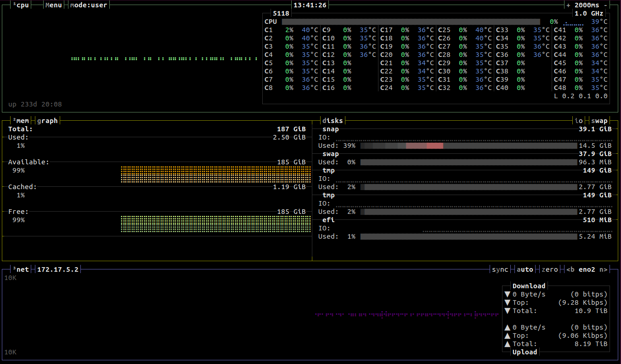Click the upload Total 8.19 TiB value
The height and width of the screenshot is (364, 621).
[x=591, y=344]
